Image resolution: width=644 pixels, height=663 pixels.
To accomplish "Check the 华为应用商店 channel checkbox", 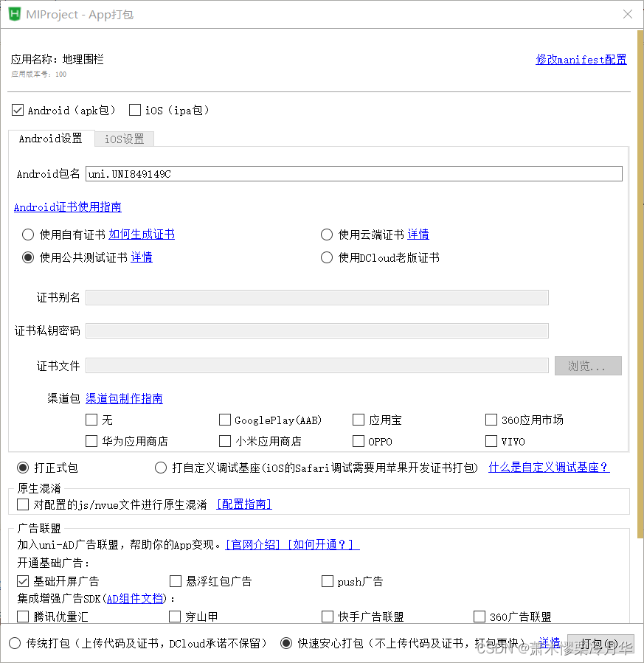I will coord(91,441).
